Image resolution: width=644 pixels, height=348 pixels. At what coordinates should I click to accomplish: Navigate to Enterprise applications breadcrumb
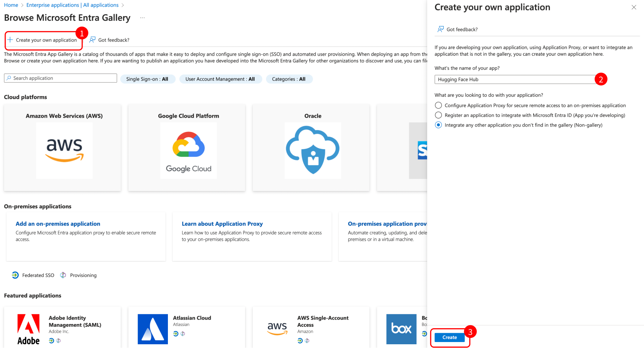point(72,5)
